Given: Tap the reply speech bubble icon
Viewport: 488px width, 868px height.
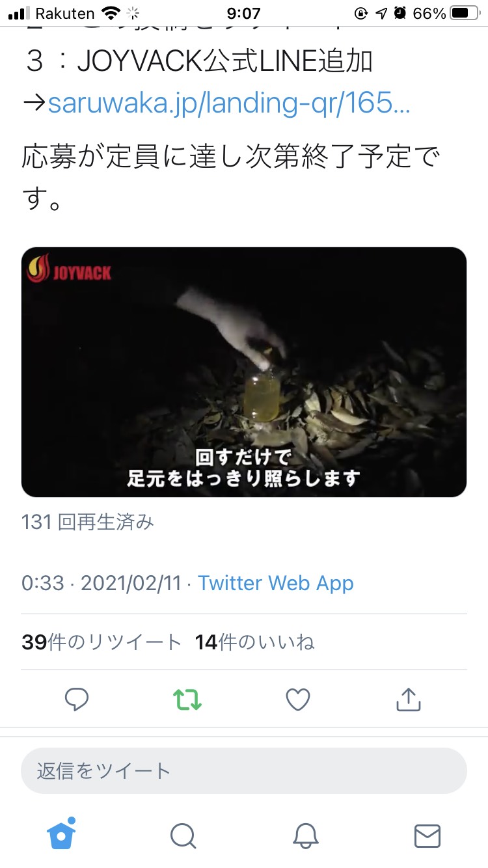Looking at the screenshot, I should 77,699.
